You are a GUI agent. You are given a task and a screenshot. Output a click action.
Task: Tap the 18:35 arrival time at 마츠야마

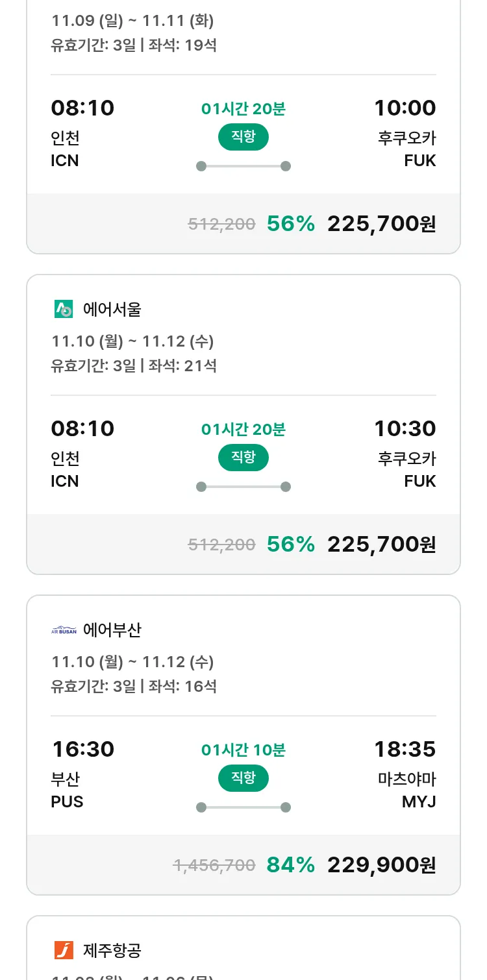(x=405, y=750)
